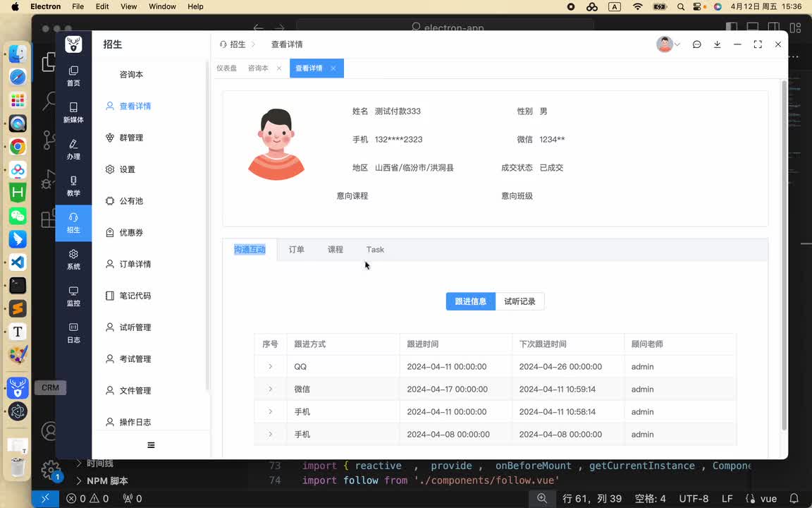Open the 教学 module in sidebar
This screenshot has width=812, height=508.
pos(73,186)
